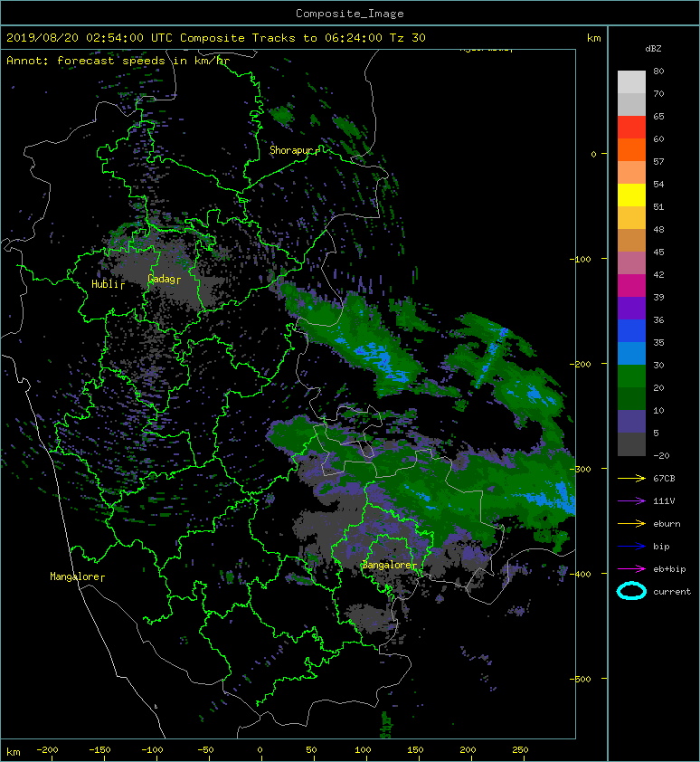Image resolution: width=700 pixels, height=762 pixels.
Task: Pick the orange 57–60 dBZ swatch
Action: [631, 150]
